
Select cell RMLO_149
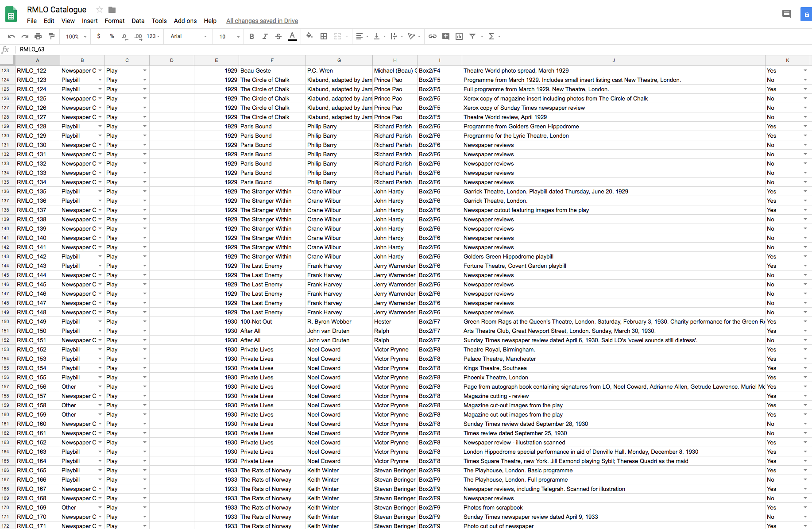[x=38, y=322]
